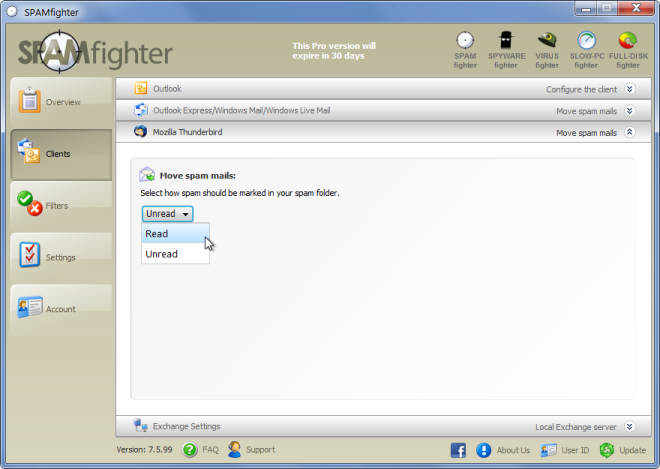Open the Settings sidebar tab
Image resolution: width=660 pixels, height=469 pixels.
[61, 257]
